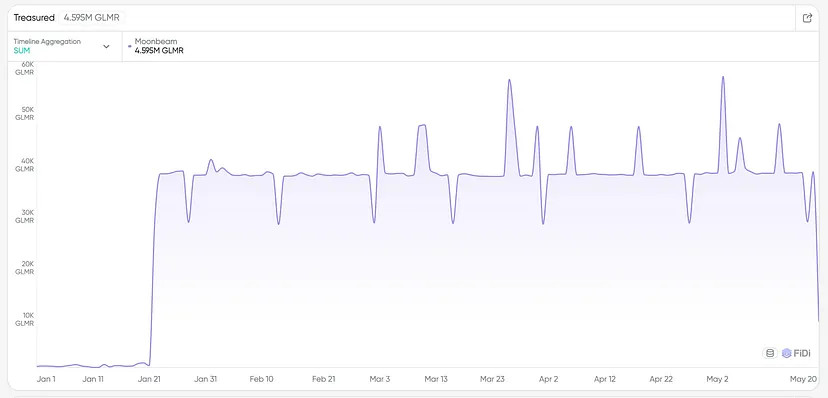This screenshot has height=398, width=828.
Task: Click the Apr 2 date label
Action: (549, 379)
